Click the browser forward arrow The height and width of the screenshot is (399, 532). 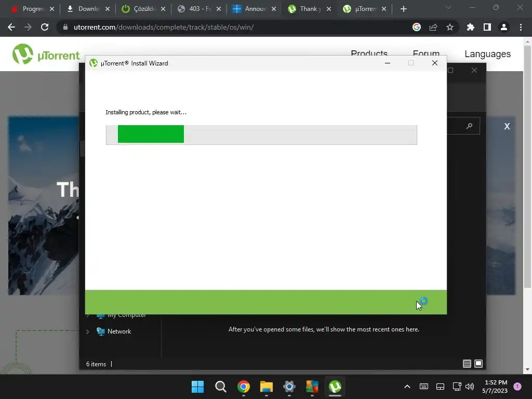click(x=28, y=27)
